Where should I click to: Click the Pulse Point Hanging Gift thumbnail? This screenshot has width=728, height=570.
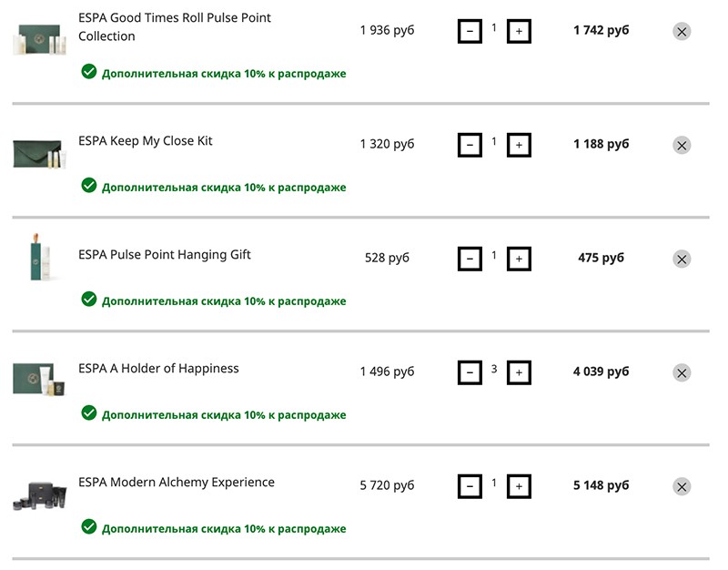click(40, 257)
